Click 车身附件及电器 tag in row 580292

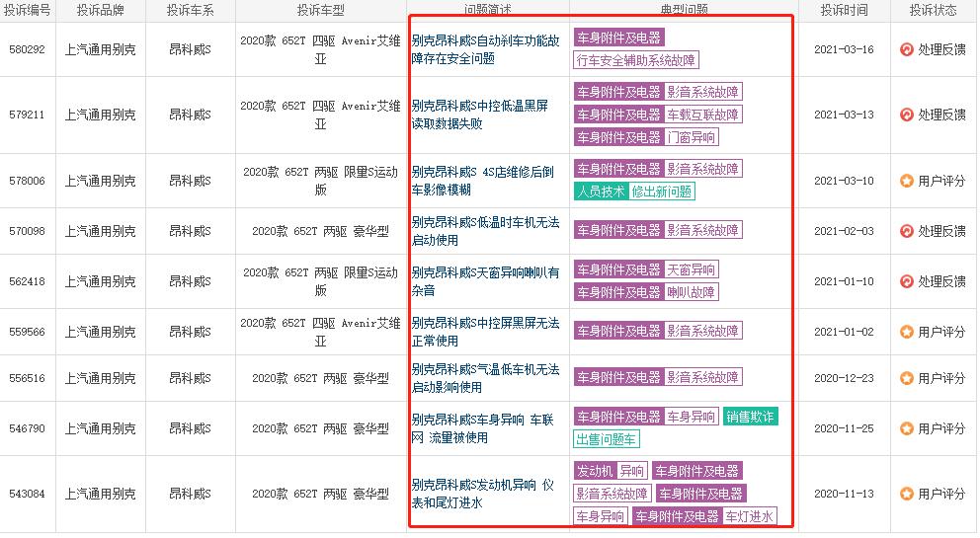tap(618, 38)
